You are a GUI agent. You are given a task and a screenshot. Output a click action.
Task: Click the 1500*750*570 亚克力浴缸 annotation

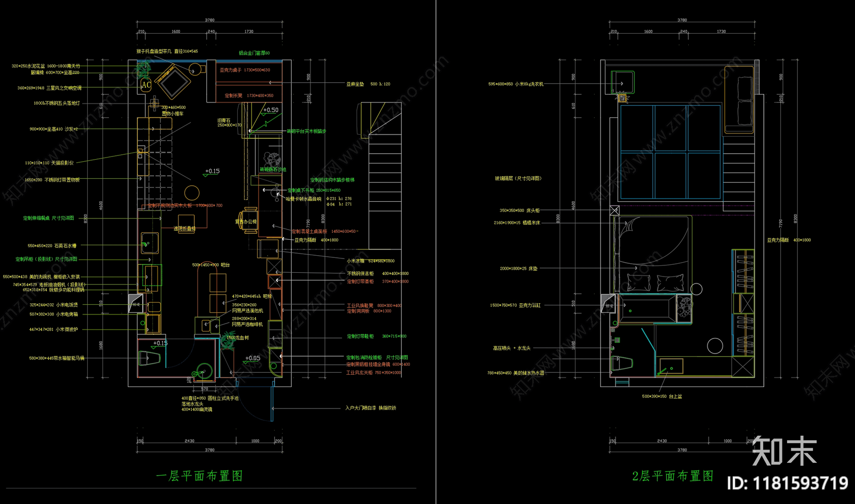coord(515,305)
